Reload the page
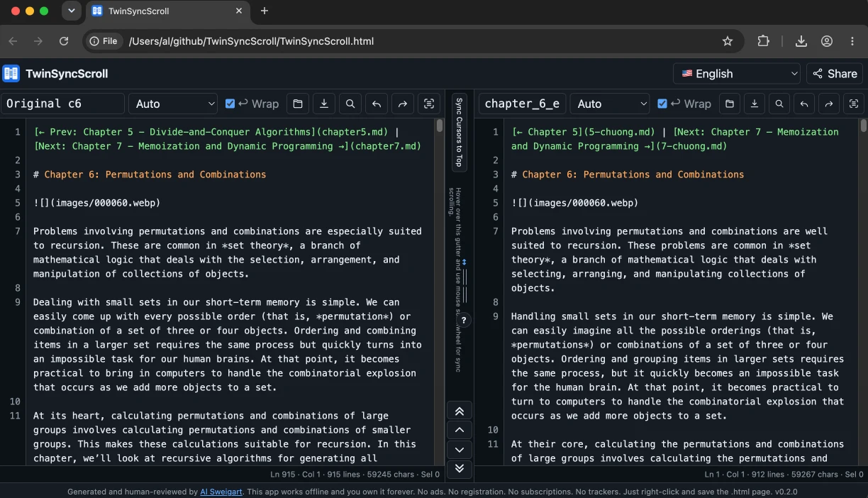 [64, 41]
